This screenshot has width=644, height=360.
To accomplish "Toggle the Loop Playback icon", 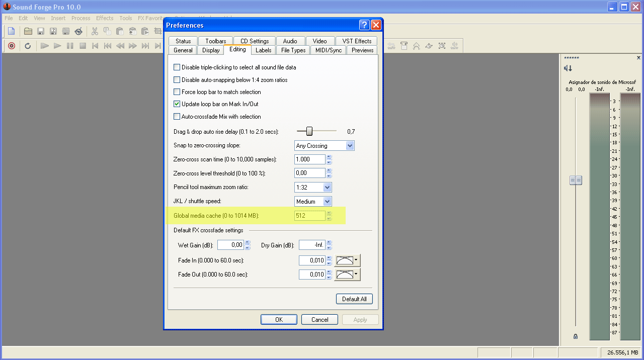I will click(28, 46).
